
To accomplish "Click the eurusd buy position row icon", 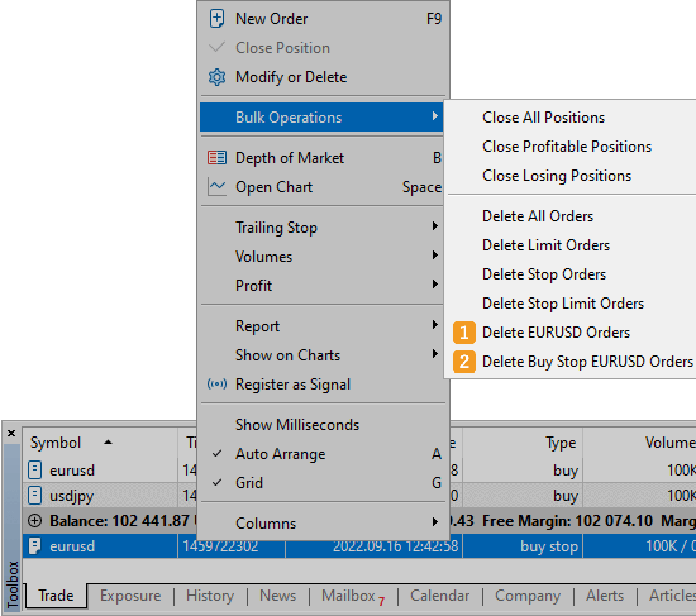I will point(35,471).
